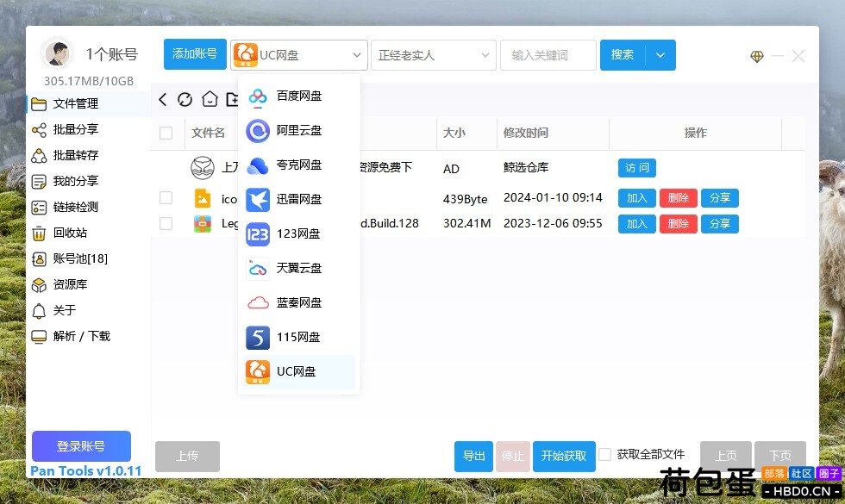Choose 115网盘 from the drive list
The height and width of the screenshot is (504, 845).
299,338
